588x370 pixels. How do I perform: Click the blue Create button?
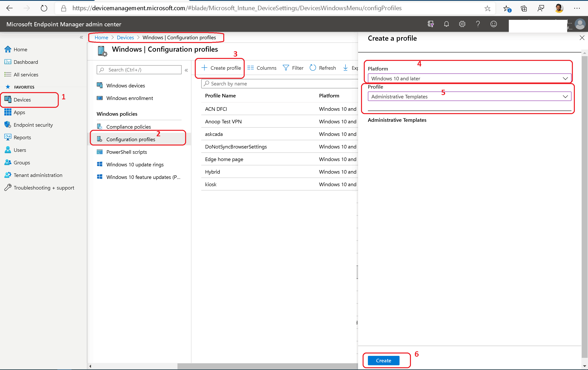[383, 361]
